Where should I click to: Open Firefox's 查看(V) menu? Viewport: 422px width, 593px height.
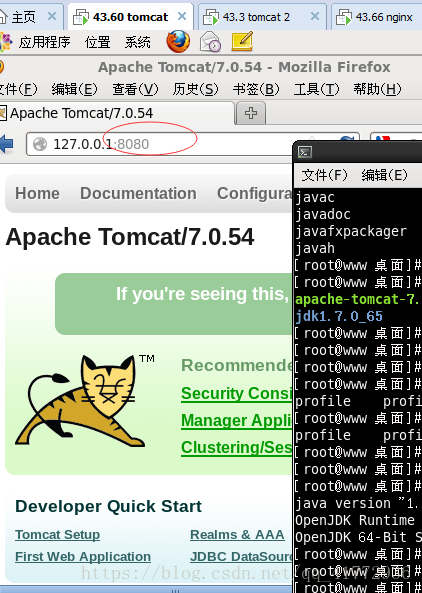pyautogui.click(x=135, y=89)
